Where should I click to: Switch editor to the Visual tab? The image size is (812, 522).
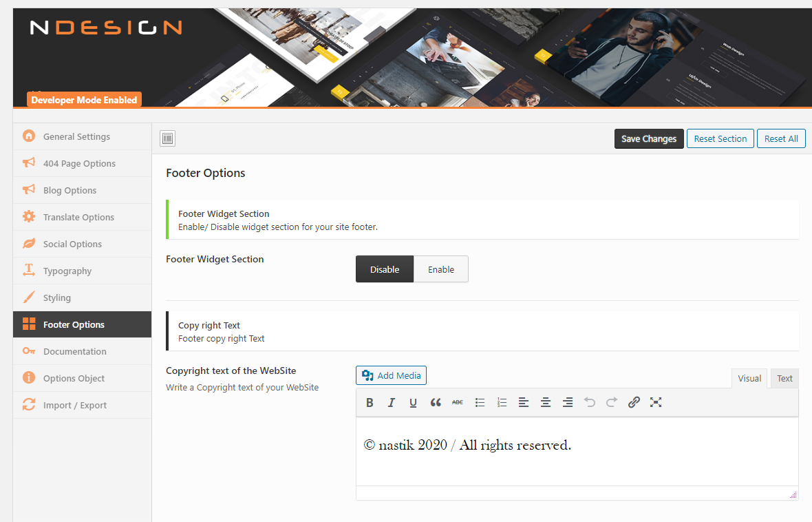[749, 378]
